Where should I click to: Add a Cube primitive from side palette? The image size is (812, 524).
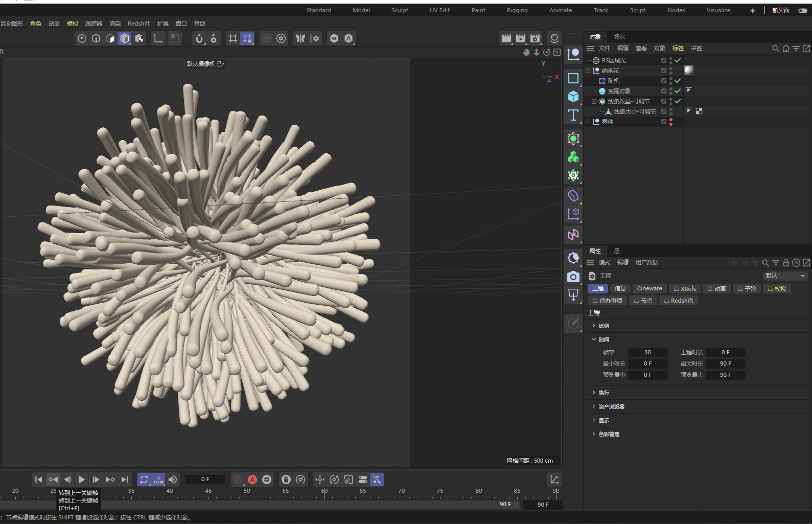click(573, 96)
